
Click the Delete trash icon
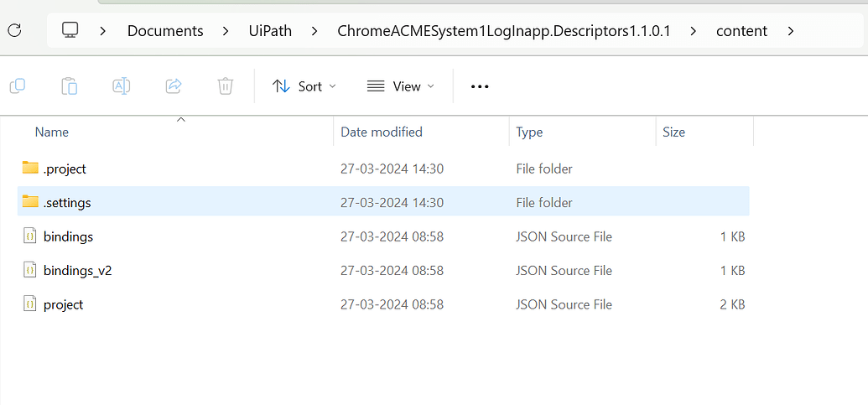point(225,86)
